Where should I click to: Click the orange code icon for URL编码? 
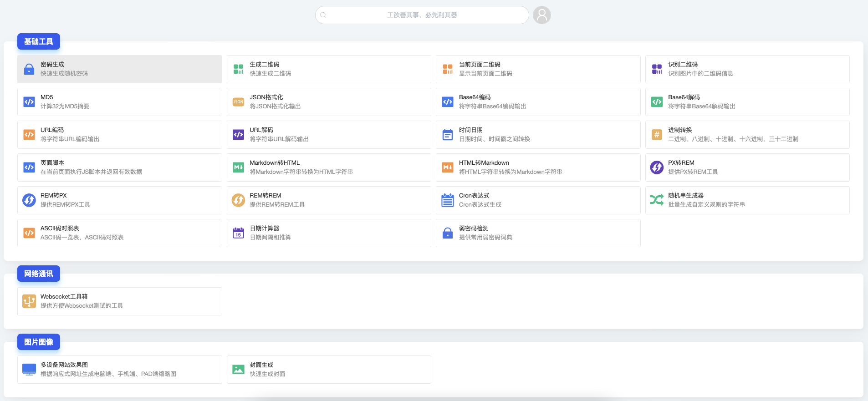(x=29, y=135)
